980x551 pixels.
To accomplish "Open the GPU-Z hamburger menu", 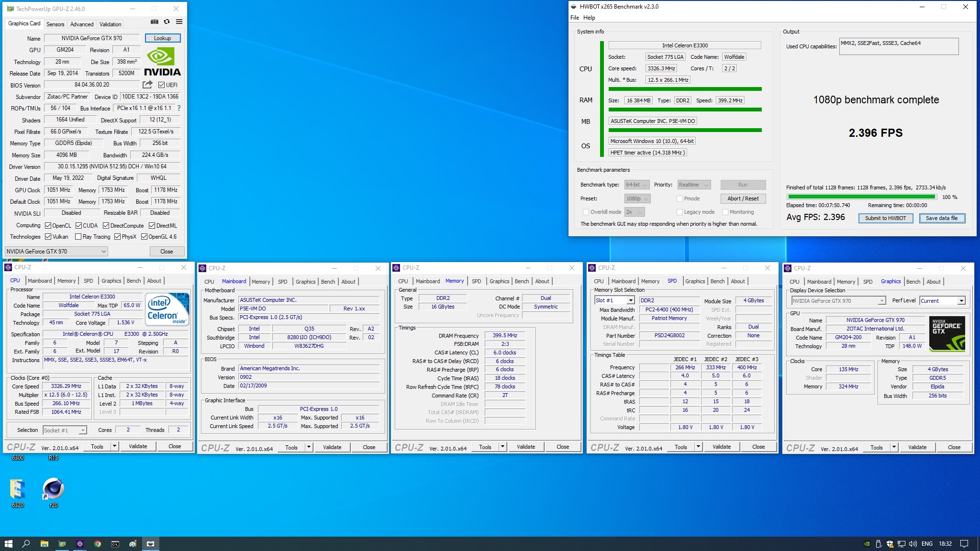I will pyautogui.click(x=179, y=22).
